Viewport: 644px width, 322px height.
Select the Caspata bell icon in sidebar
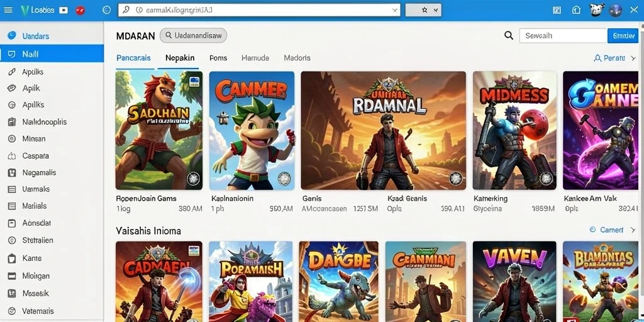[x=11, y=156]
